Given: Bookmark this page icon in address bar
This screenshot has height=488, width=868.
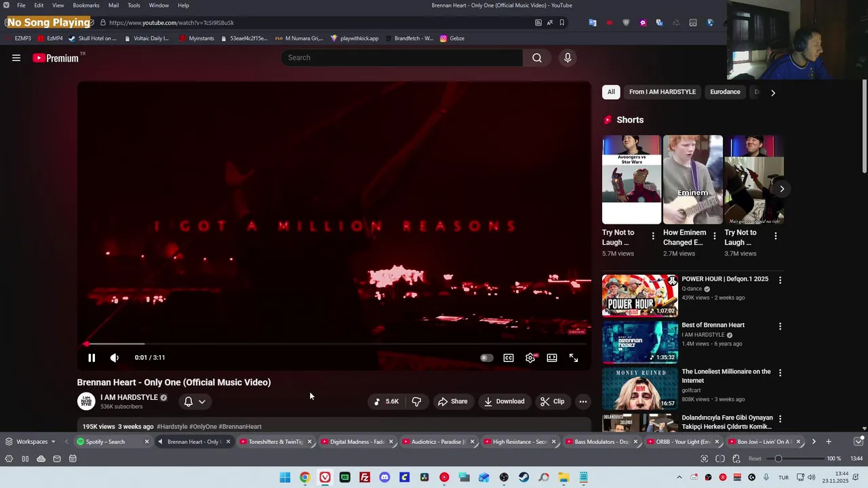Looking at the screenshot, I should pyautogui.click(x=561, y=22).
